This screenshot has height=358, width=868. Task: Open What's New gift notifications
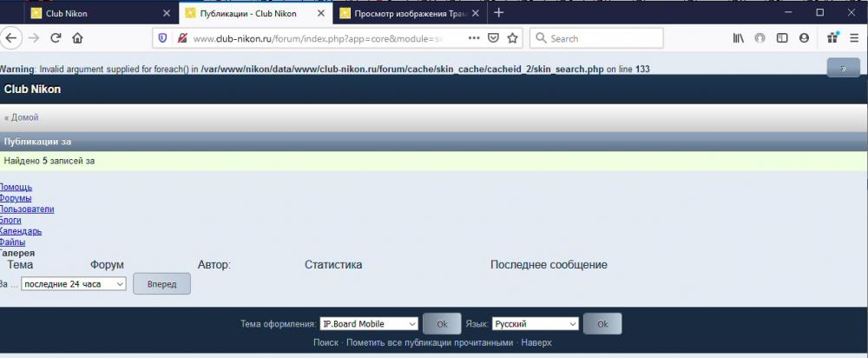pos(832,38)
